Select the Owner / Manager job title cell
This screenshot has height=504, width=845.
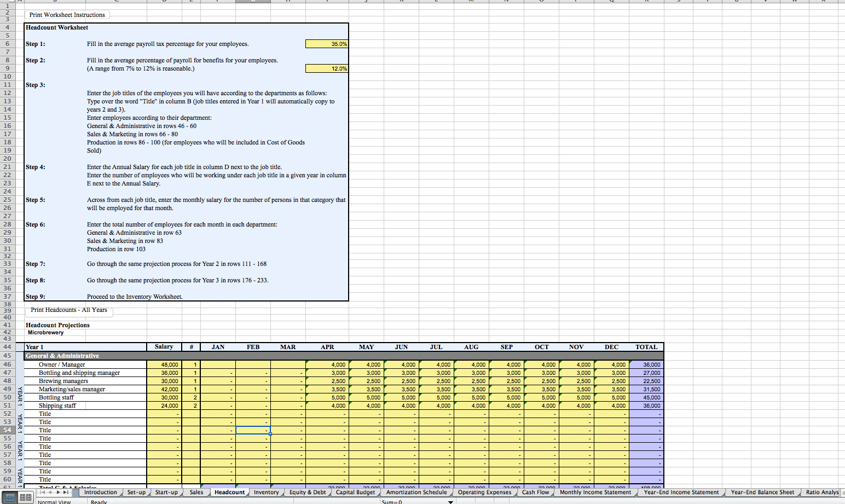tap(86, 364)
